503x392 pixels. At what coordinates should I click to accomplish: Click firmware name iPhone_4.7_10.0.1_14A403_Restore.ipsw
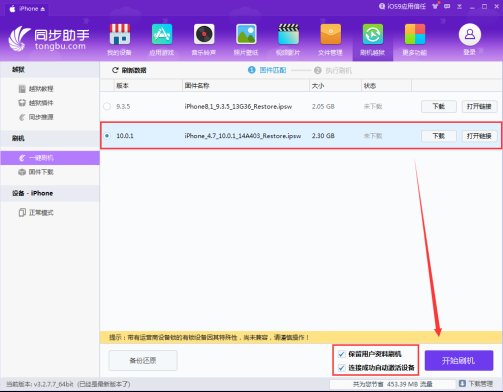click(x=243, y=136)
